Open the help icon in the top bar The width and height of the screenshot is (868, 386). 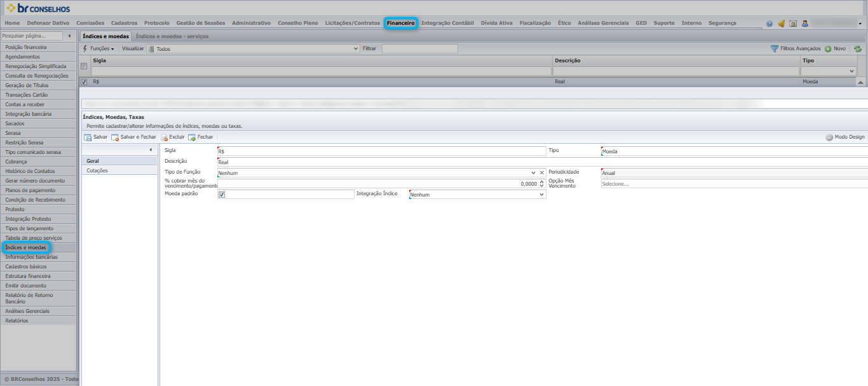click(x=770, y=24)
